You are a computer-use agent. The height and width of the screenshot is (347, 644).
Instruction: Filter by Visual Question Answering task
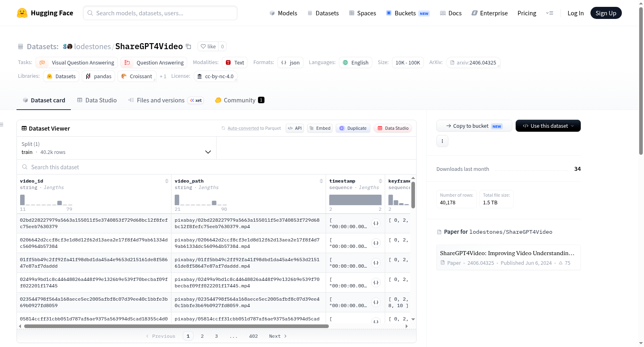coord(76,62)
